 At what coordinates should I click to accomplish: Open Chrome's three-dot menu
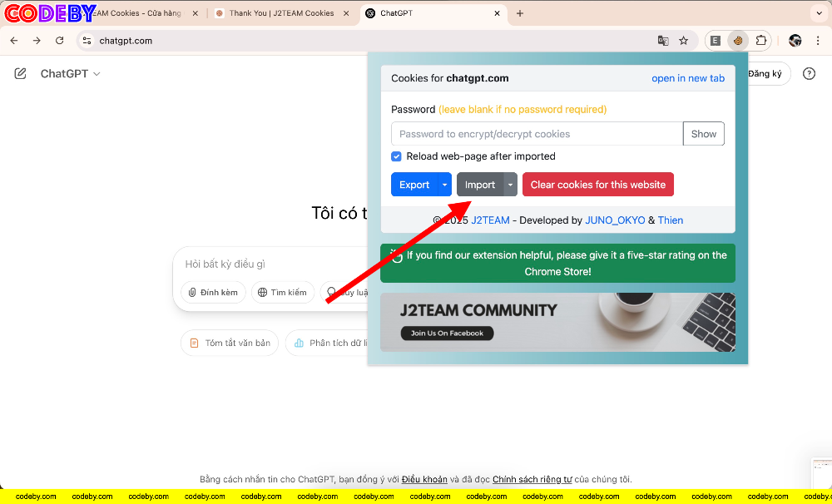pos(818,41)
